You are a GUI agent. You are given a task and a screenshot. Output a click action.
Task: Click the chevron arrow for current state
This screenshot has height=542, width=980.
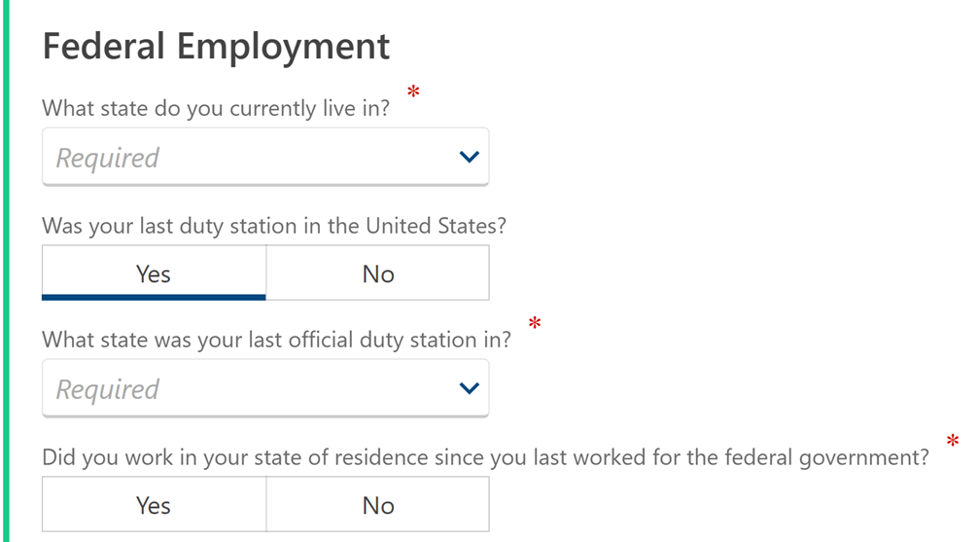coord(469,157)
